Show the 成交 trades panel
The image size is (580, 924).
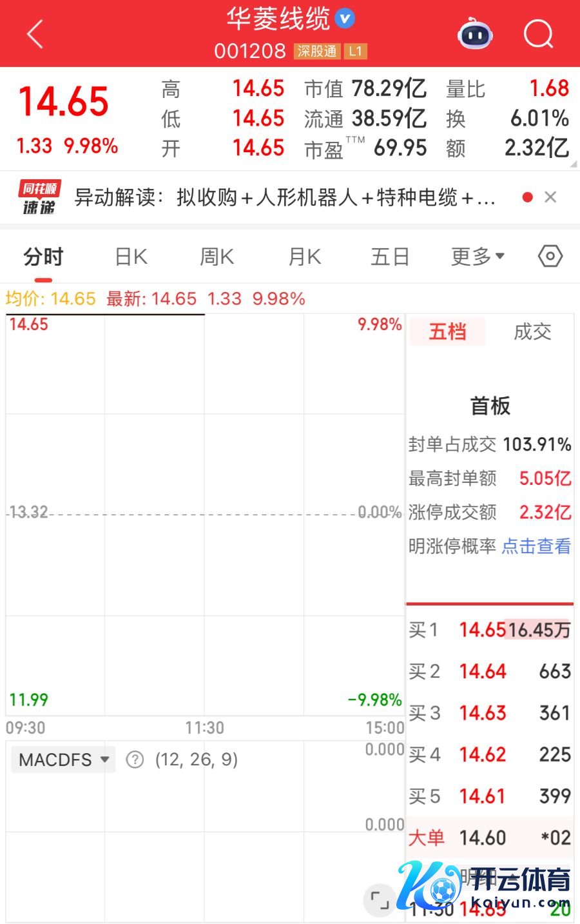pos(532,332)
